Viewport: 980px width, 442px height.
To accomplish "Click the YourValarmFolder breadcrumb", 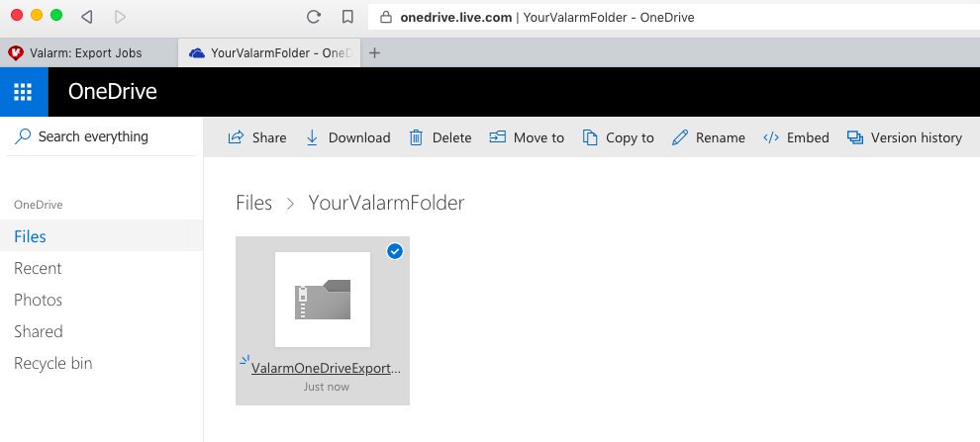I will (x=386, y=203).
